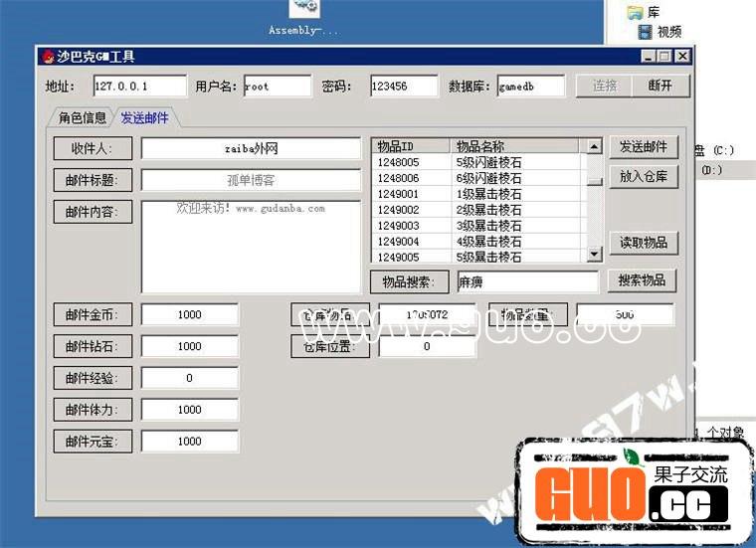Click the 搜索物品 button
Viewport: 756px width, 548px height.
642,280
